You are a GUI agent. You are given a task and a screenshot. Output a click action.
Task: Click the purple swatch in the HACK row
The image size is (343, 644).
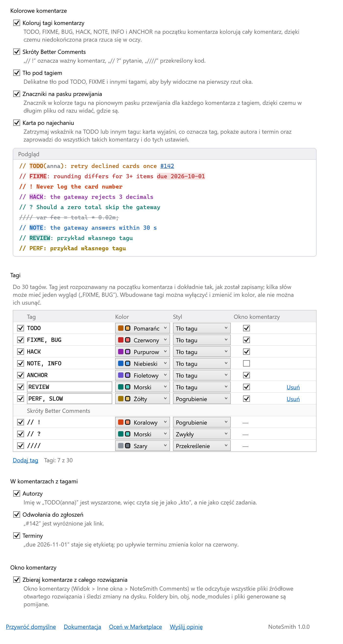pos(121,351)
